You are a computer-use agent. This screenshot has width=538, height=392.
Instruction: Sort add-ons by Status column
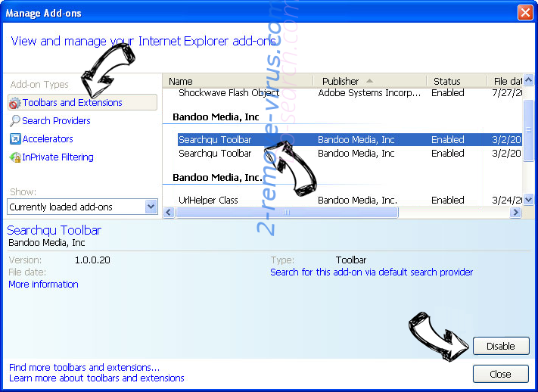click(457, 82)
